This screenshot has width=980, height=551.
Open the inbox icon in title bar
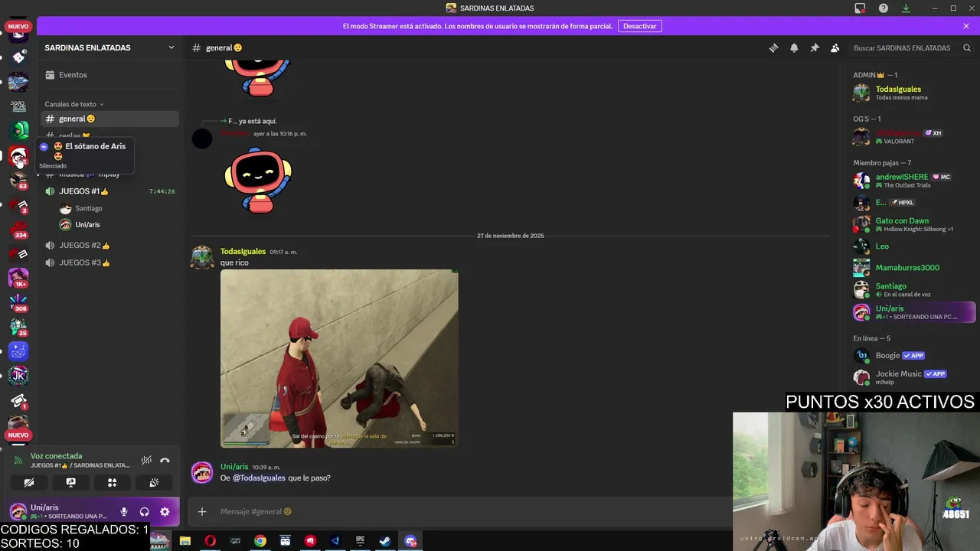pos(861,8)
